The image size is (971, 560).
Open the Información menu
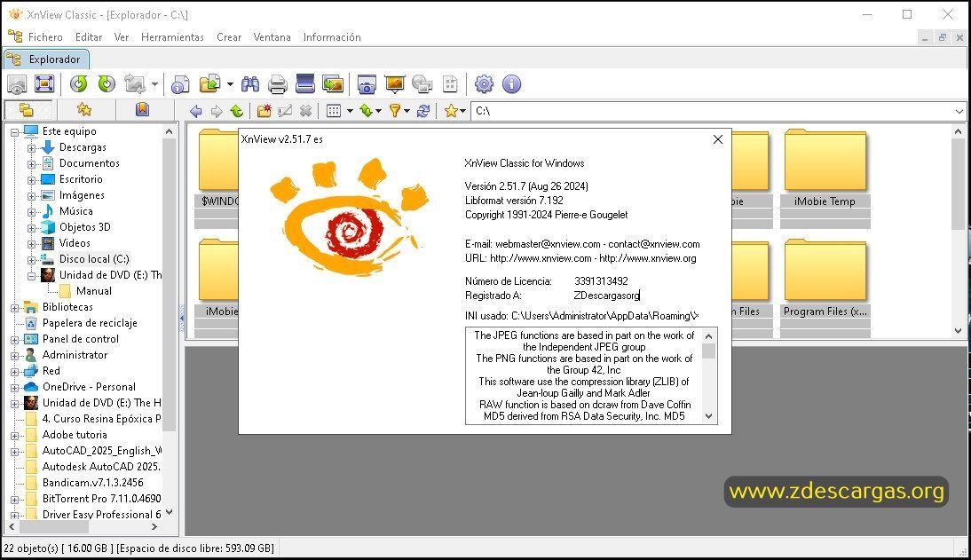coord(332,37)
